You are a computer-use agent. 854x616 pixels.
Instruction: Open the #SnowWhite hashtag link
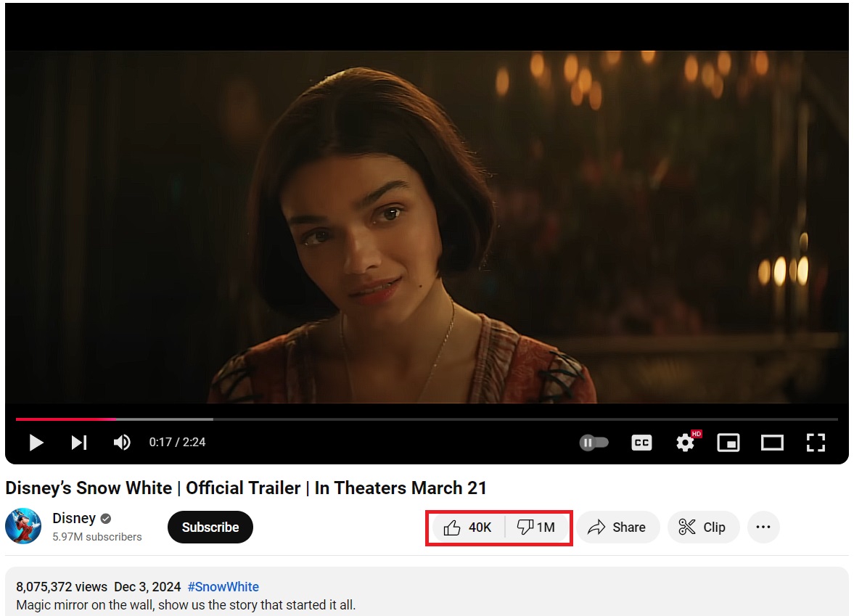pos(223,586)
